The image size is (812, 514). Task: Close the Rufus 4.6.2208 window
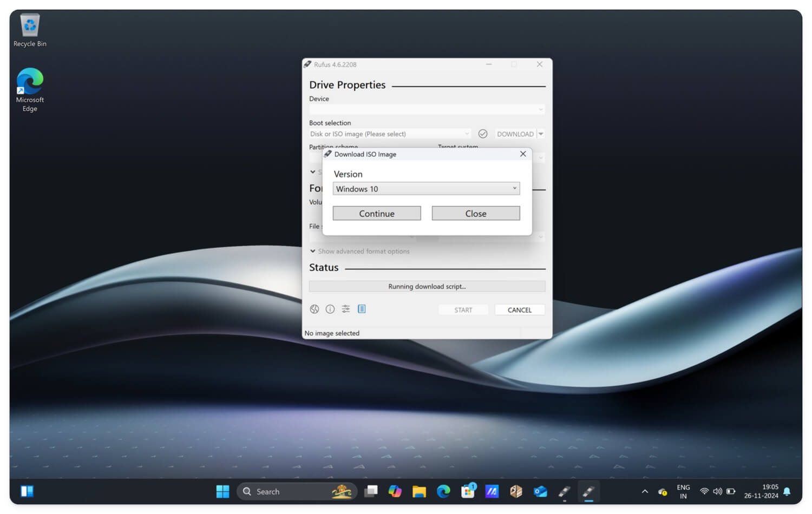tap(540, 64)
